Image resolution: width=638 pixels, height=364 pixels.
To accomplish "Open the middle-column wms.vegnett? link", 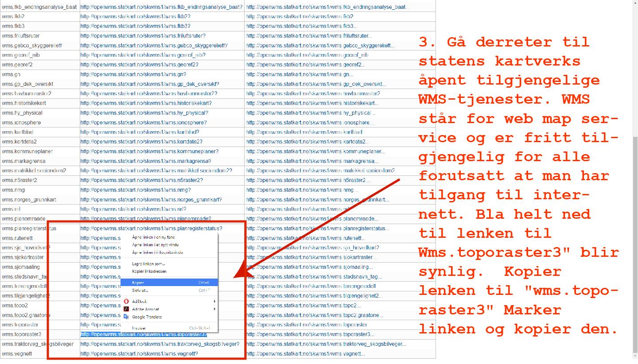I will (139, 354).
